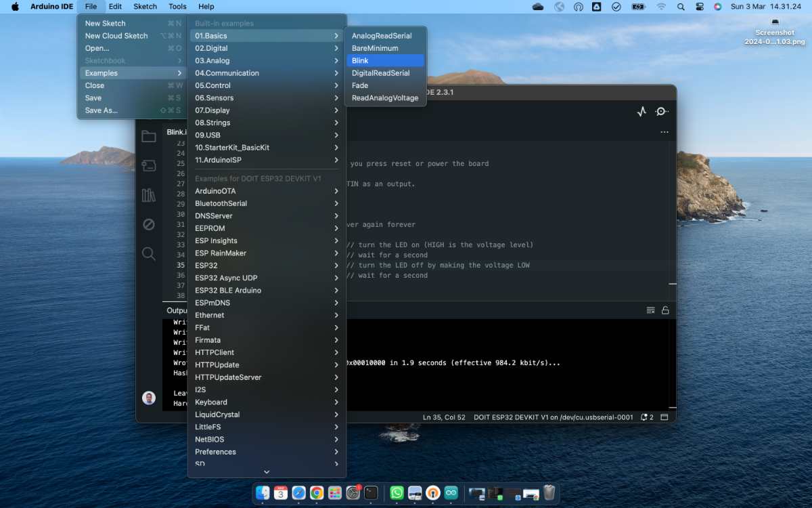Choose New Cloud Sketch menu item
The width and height of the screenshot is (812, 508).
click(x=132, y=36)
